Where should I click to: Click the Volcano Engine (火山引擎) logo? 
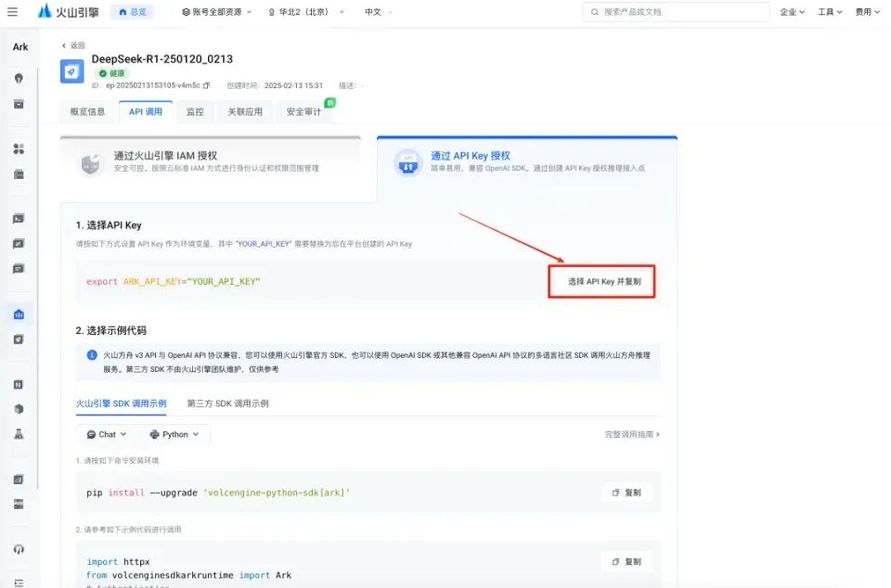click(x=69, y=12)
